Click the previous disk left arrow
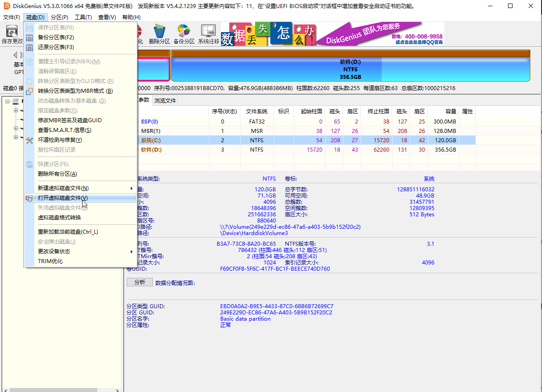This screenshot has width=542, height=392. pos(16,55)
